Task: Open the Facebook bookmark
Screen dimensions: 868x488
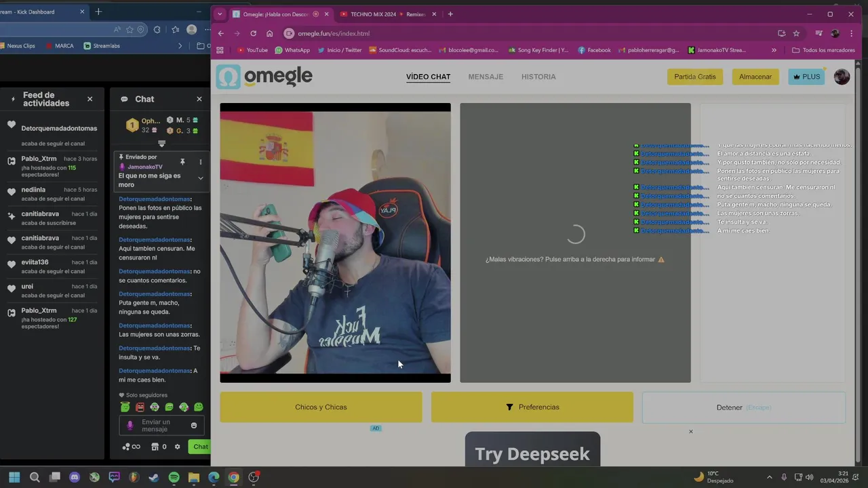Action: (594, 50)
